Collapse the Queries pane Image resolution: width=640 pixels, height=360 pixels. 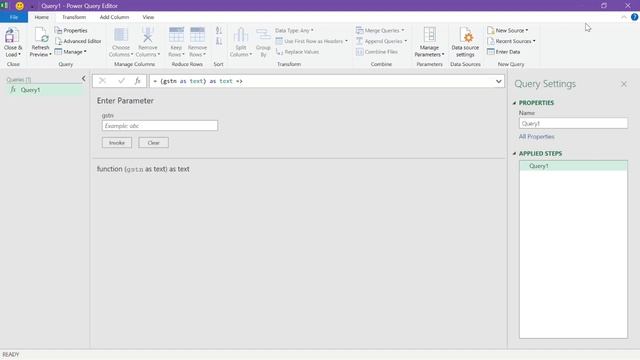point(83,78)
